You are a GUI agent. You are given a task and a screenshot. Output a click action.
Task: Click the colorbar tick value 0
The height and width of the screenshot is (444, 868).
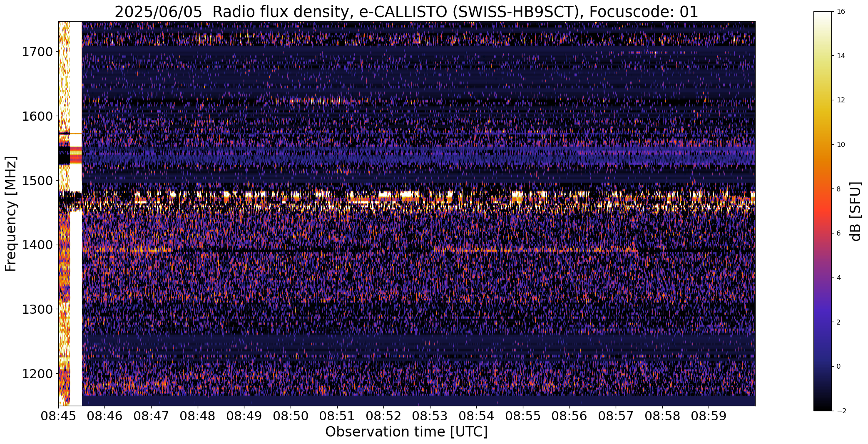tap(839, 367)
